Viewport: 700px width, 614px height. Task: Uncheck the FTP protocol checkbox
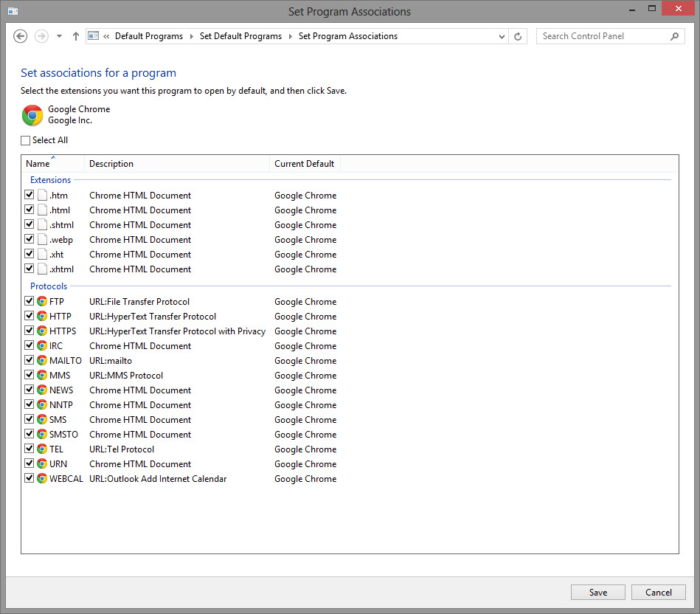click(30, 301)
